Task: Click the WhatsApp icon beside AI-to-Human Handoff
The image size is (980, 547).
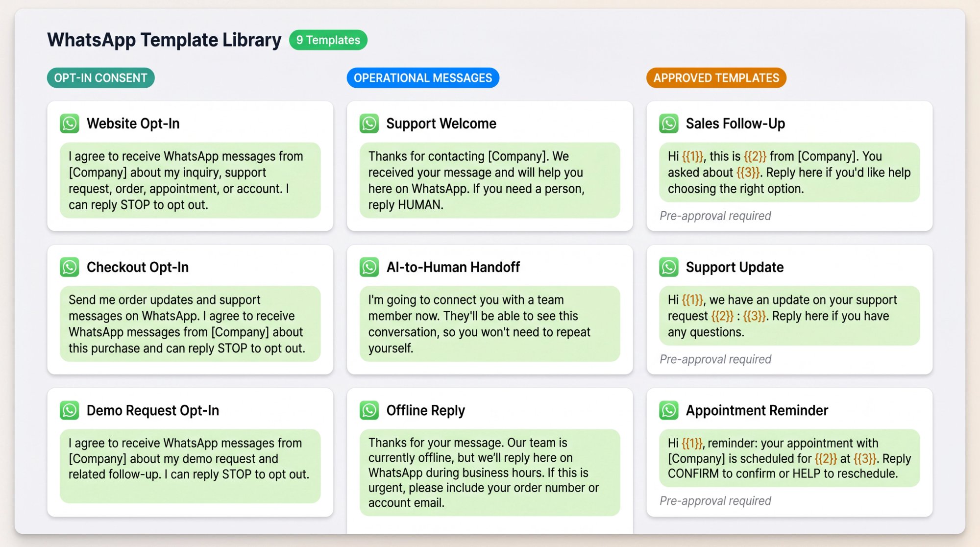Action: tap(369, 267)
